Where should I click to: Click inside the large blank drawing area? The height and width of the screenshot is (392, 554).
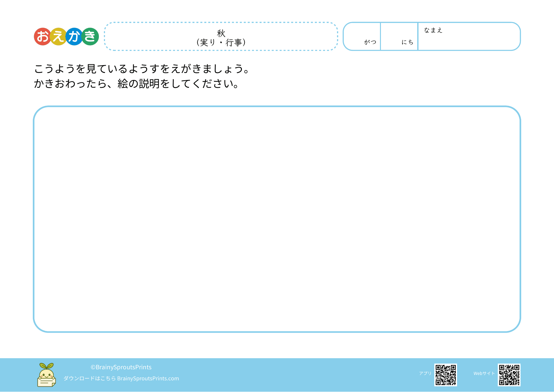277,219
